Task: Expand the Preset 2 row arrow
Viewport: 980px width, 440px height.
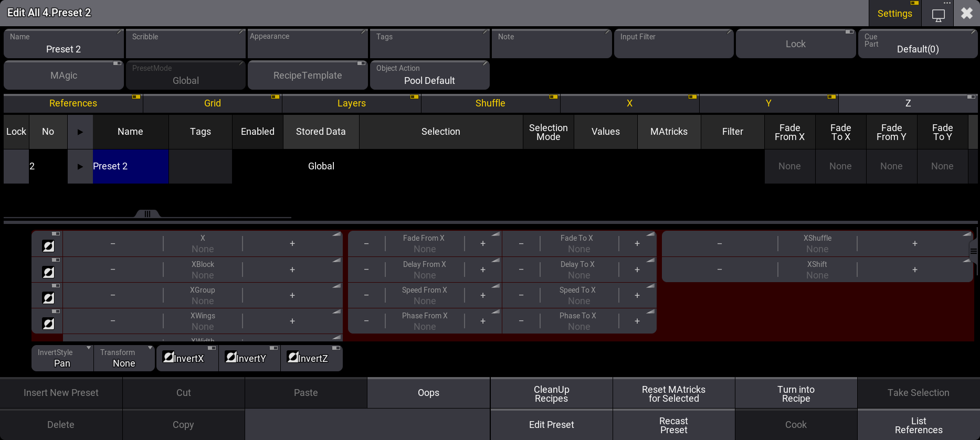Action: click(80, 166)
